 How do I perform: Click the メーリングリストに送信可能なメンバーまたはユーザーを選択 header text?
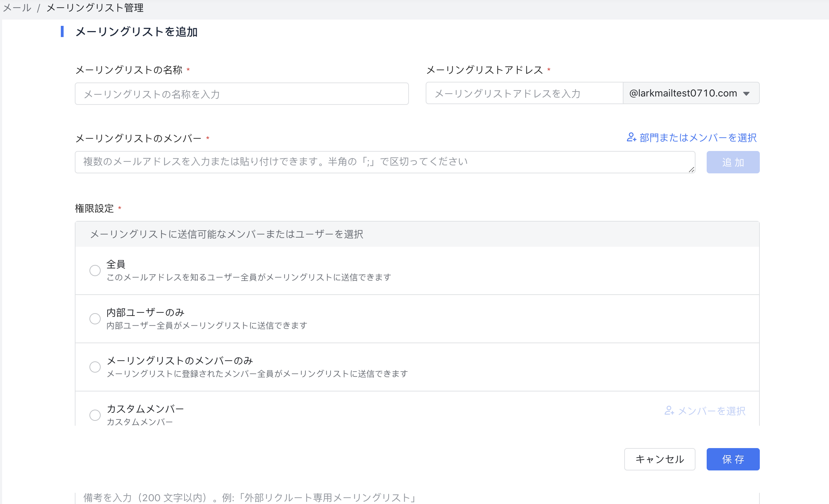[226, 234]
